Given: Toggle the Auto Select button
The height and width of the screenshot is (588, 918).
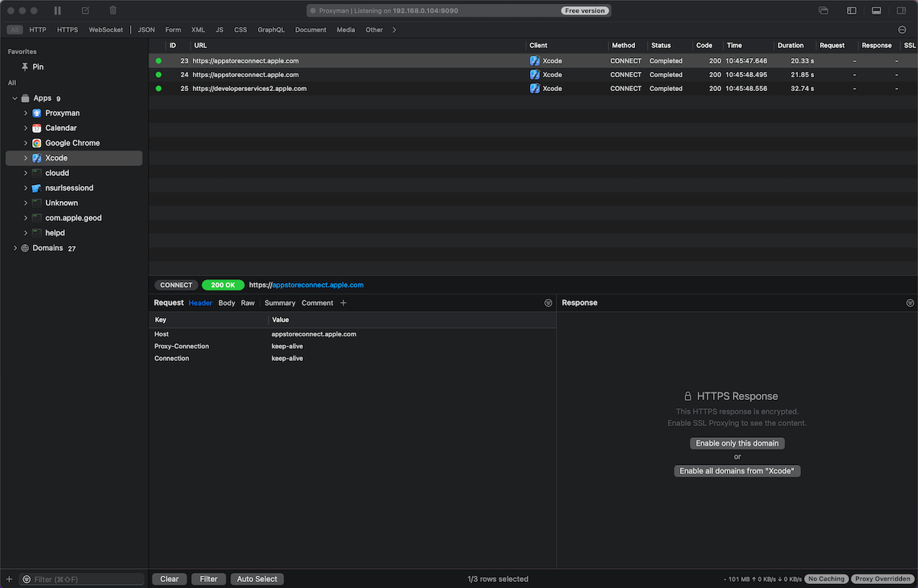Looking at the screenshot, I should point(256,579).
